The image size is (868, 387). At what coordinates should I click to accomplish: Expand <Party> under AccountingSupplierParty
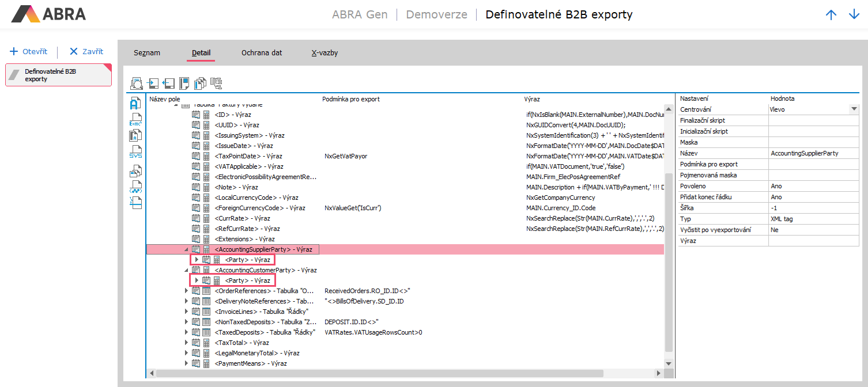[197, 260]
